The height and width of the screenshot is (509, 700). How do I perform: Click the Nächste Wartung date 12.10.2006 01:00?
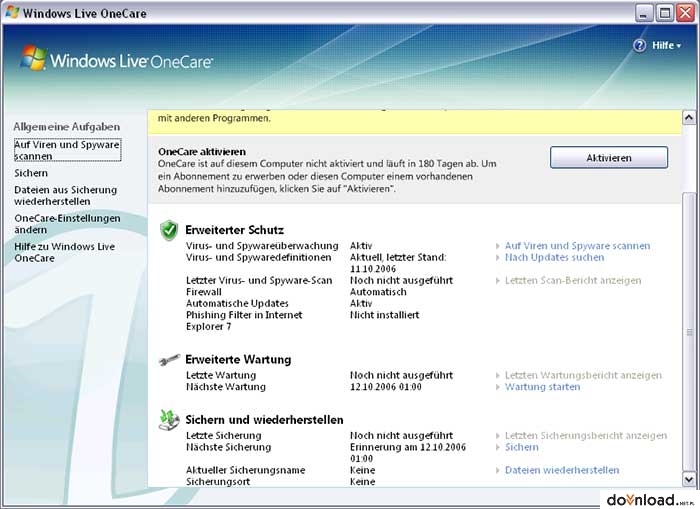pyautogui.click(x=386, y=387)
